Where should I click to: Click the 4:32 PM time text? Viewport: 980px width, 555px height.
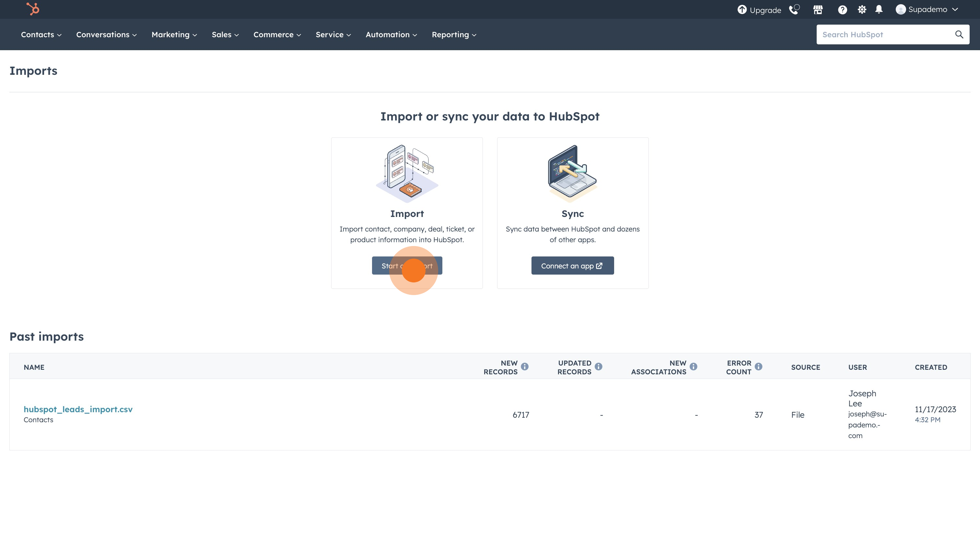[x=927, y=420]
